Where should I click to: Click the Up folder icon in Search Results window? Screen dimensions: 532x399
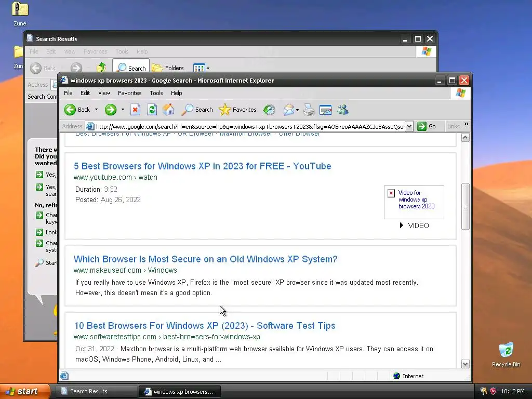click(x=101, y=68)
